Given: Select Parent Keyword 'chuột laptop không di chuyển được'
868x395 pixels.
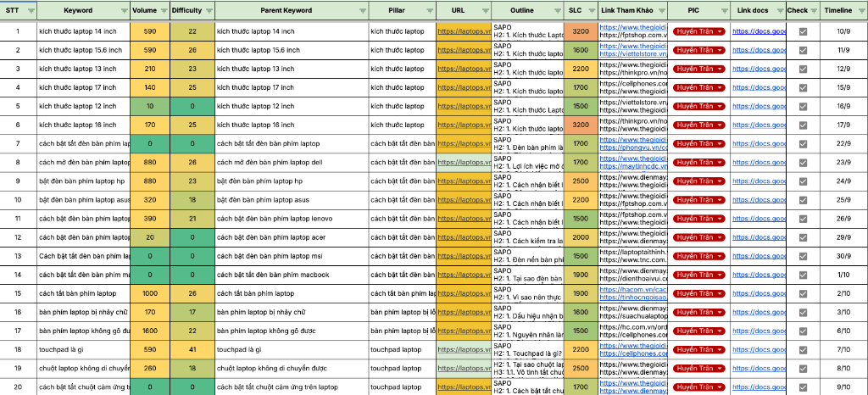Looking at the screenshot, I should 292,368.
